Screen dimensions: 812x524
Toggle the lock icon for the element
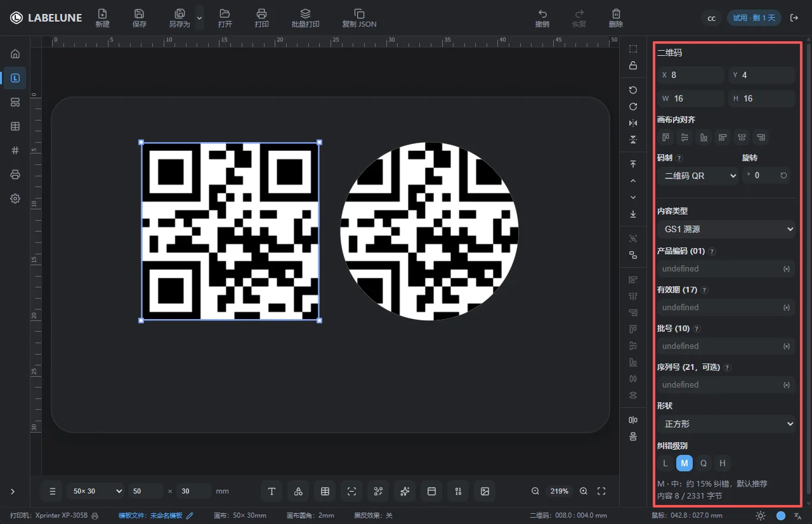pyautogui.click(x=633, y=65)
